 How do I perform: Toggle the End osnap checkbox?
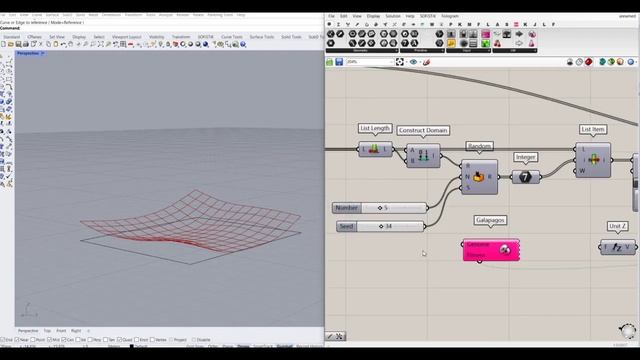(x=3, y=340)
